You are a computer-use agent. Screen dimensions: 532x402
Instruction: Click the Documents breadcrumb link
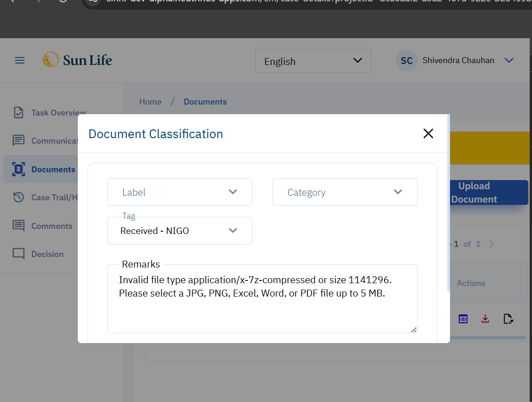205,102
